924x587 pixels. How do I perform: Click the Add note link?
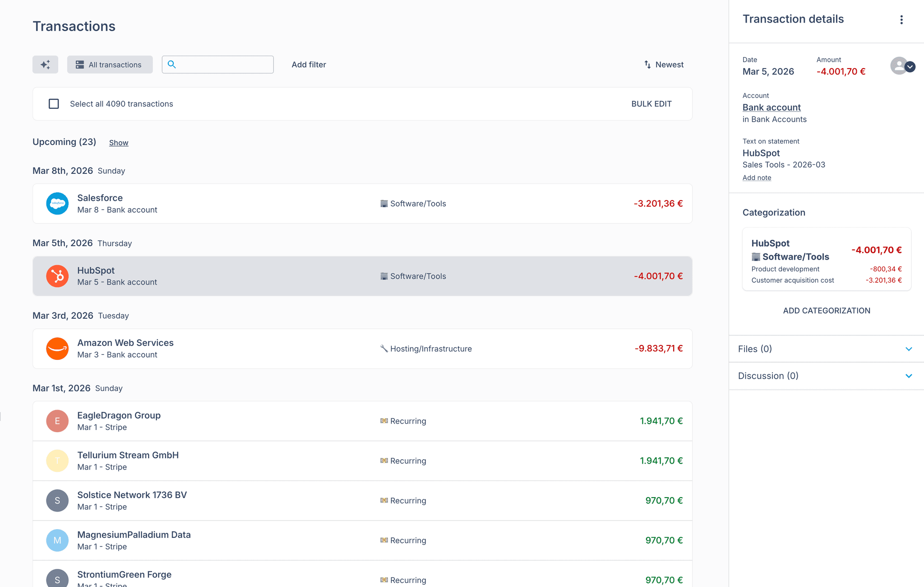[757, 178]
